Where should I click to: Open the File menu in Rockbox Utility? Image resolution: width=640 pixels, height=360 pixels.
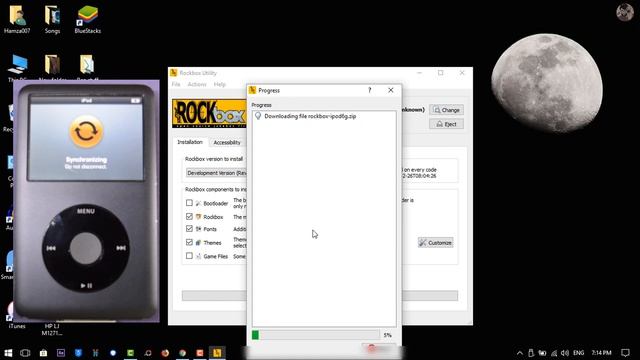tap(176, 84)
